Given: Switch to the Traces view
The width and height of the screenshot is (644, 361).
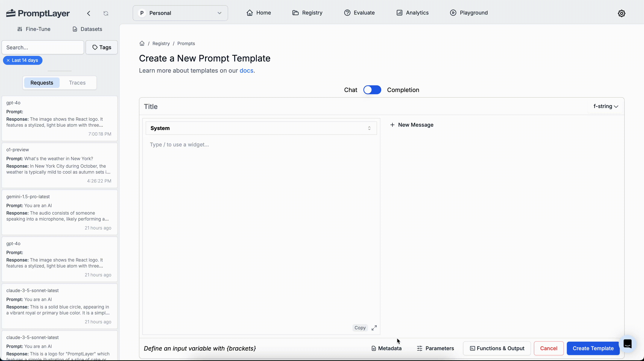Looking at the screenshot, I should (77, 83).
